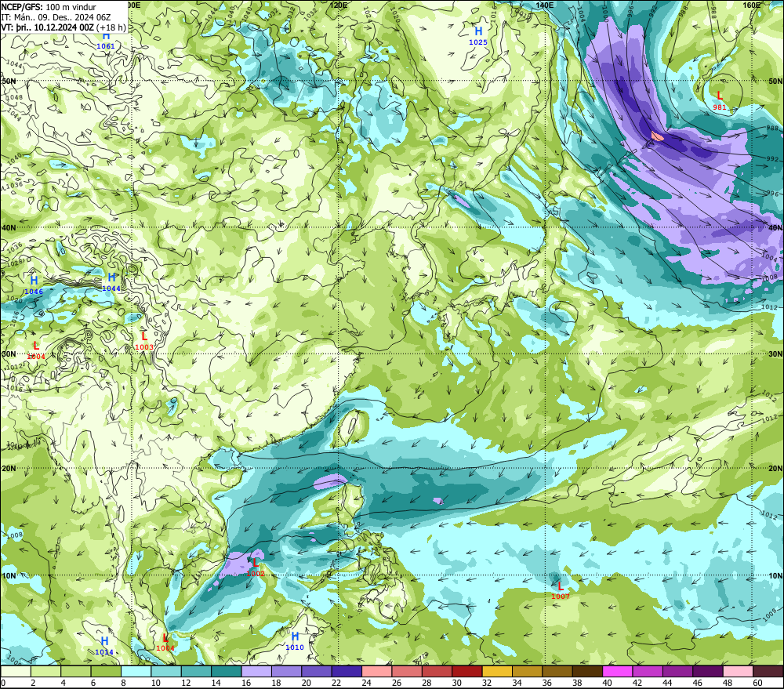Click the L 1004 low left of L 1003
The height and width of the screenshot is (689, 784).
(36, 350)
